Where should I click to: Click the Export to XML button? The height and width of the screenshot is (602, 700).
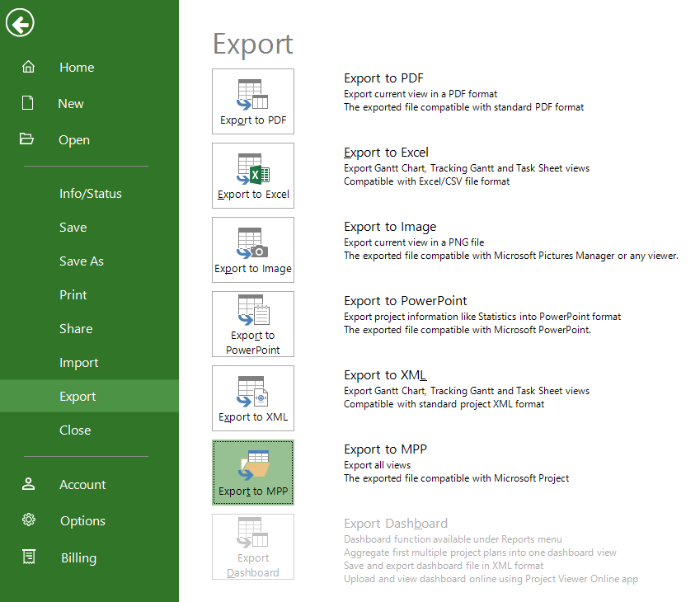tap(253, 398)
